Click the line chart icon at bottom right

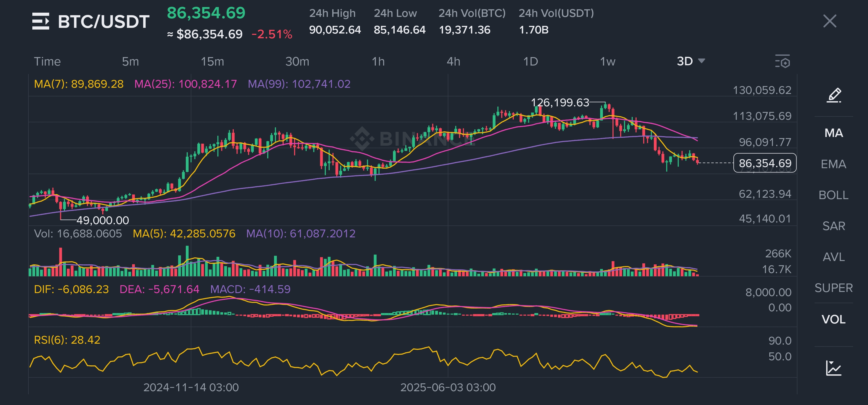click(834, 368)
